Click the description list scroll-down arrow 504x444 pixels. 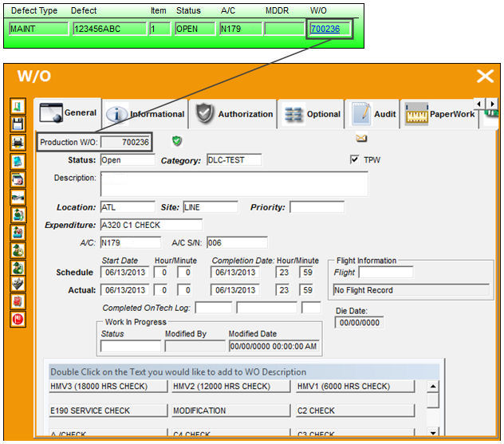coord(433,432)
